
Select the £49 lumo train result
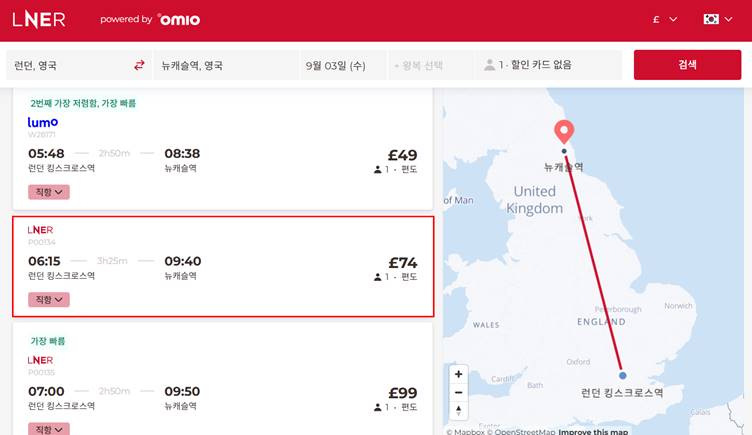click(223, 150)
